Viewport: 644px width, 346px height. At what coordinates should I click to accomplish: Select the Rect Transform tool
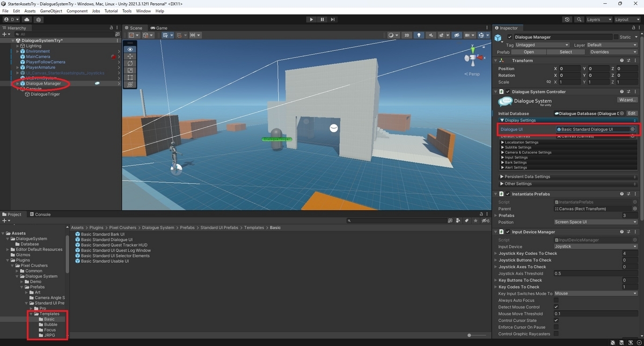click(x=130, y=76)
